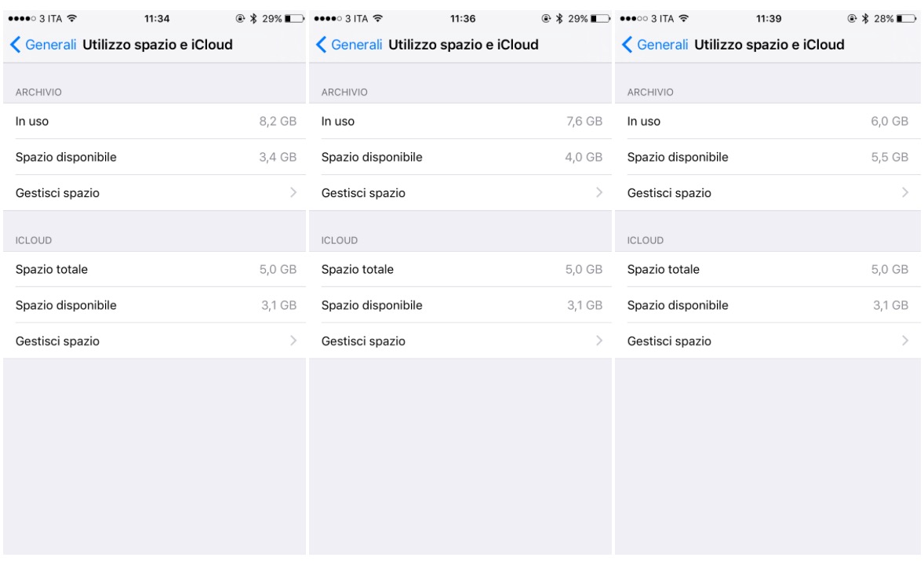Image resolution: width=924 pixels, height=561 pixels.
Task: Tap the 3 ITA carrier label at 11:34
Action: tap(51, 18)
